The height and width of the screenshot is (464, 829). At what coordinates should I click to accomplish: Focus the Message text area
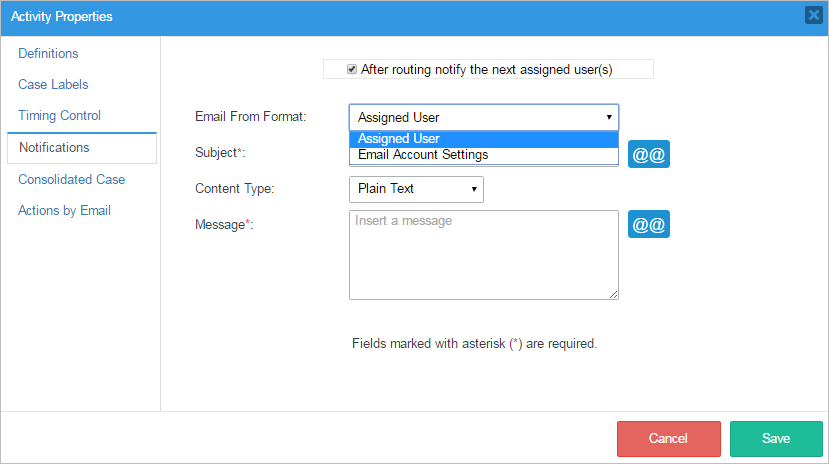(x=484, y=255)
